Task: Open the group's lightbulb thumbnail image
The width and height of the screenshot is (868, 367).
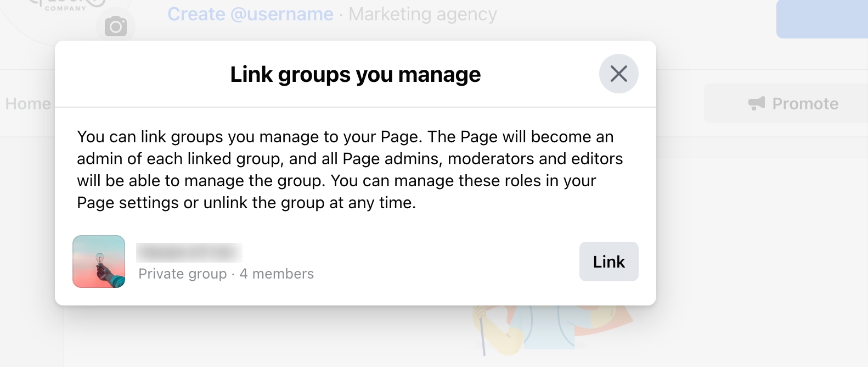Action: (99, 262)
